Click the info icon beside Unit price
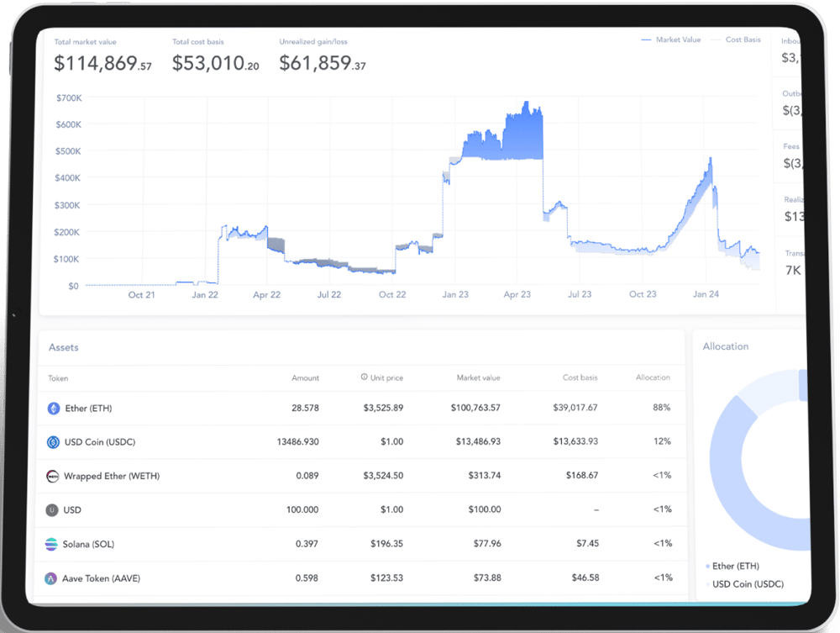 tap(364, 377)
